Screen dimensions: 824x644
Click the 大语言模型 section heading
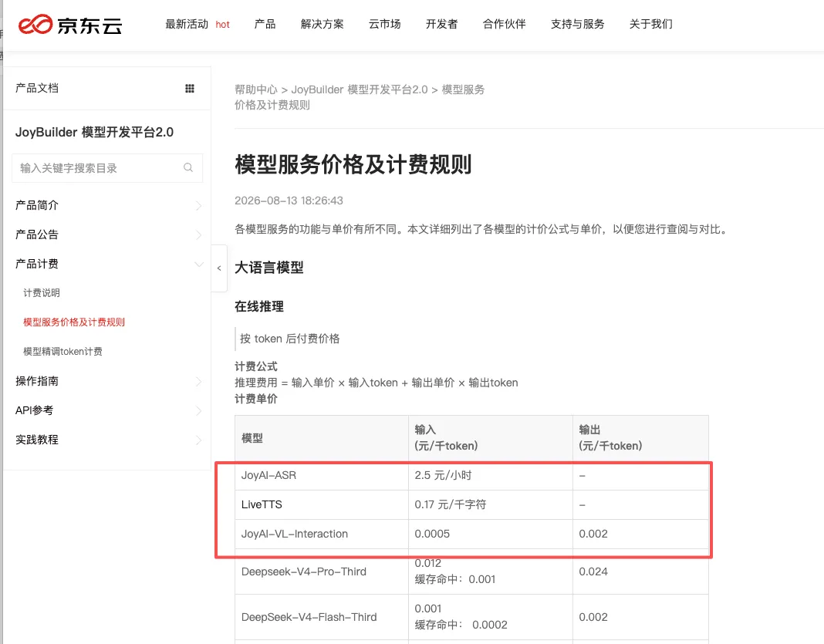tap(269, 268)
